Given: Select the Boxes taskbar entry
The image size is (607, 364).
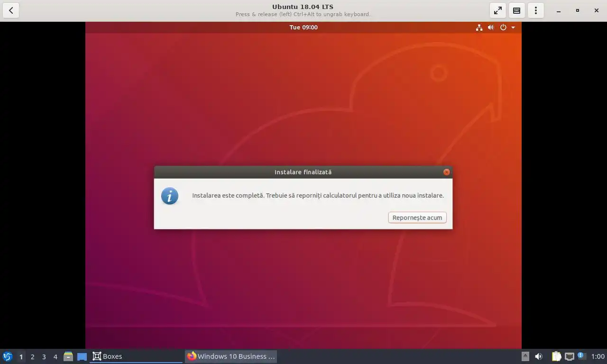Looking at the screenshot, I should coord(136,356).
